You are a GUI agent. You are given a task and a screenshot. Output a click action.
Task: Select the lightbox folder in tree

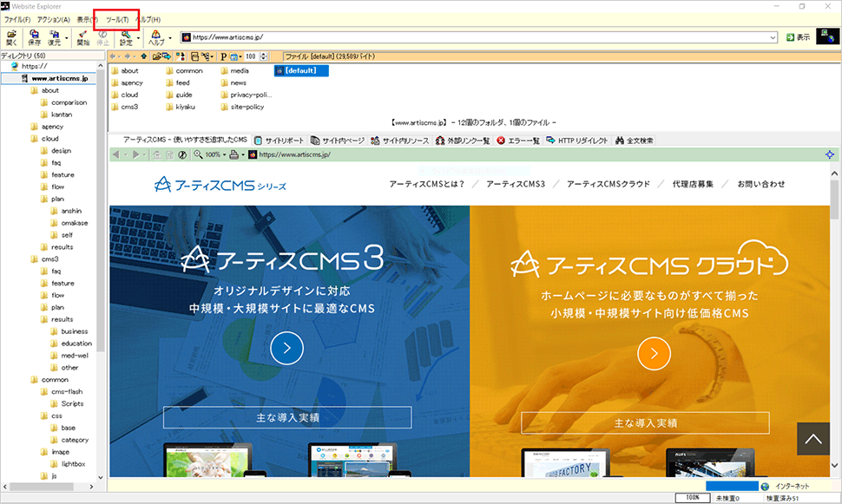(69, 464)
